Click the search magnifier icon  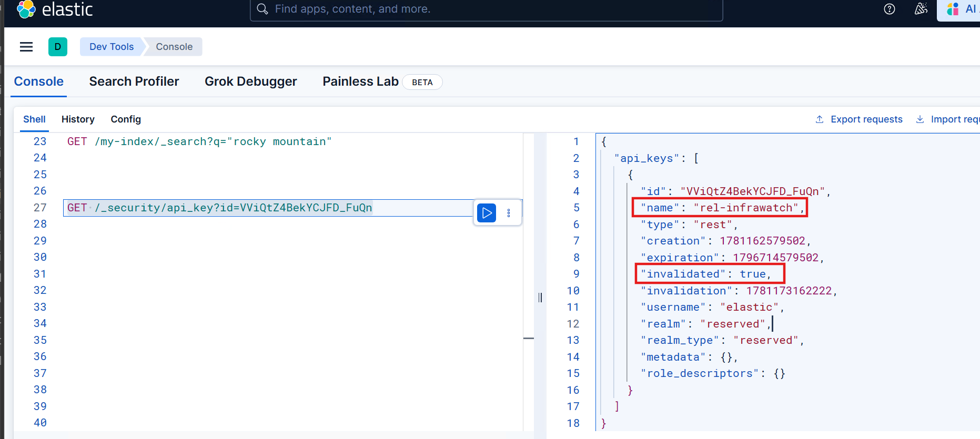(x=262, y=9)
